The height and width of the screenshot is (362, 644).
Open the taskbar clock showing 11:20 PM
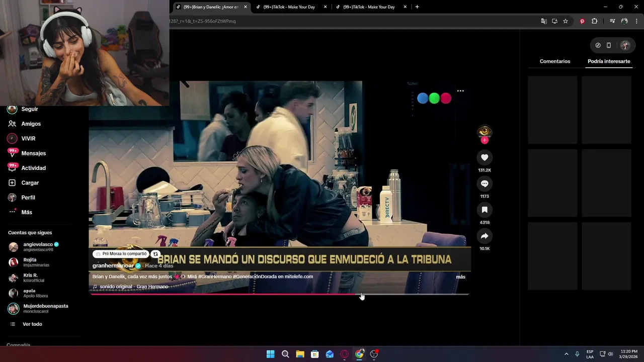coord(629,354)
